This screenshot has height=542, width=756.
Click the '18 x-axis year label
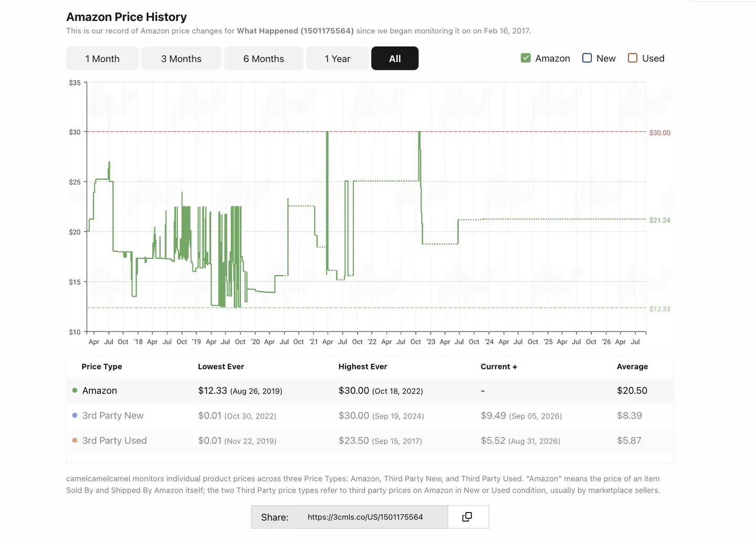[138, 342]
